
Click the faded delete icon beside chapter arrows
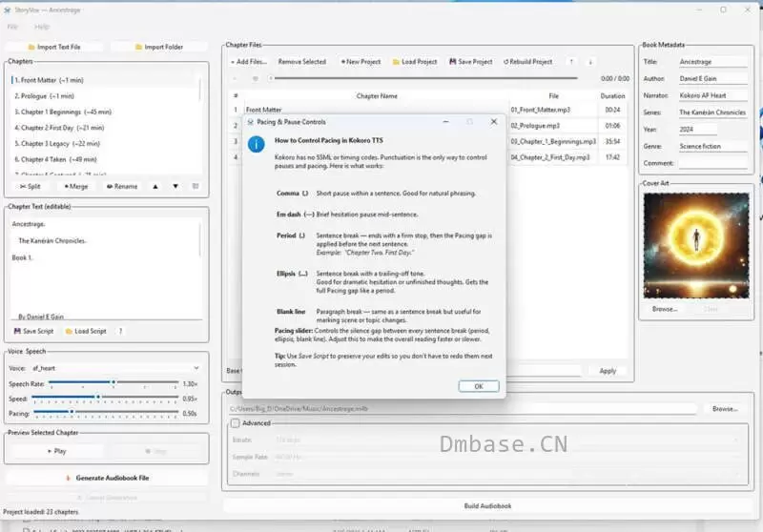tap(196, 186)
